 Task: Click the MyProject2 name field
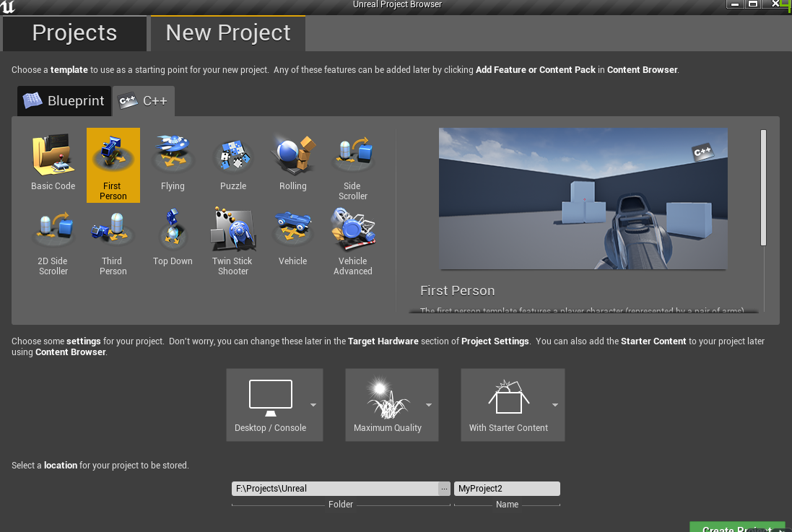pos(507,489)
